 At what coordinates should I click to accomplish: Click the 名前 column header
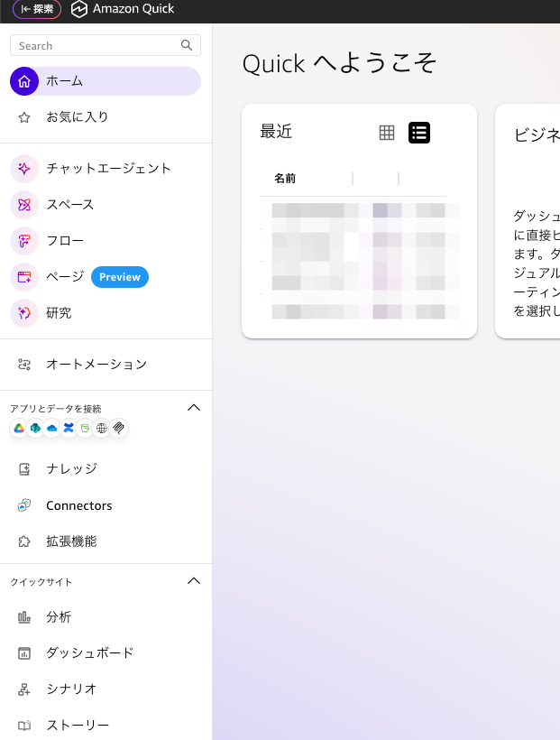coord(285,179)
